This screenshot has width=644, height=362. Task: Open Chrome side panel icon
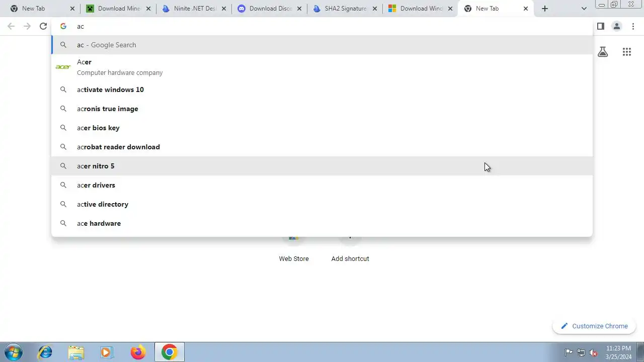click(x=600, y=26)
